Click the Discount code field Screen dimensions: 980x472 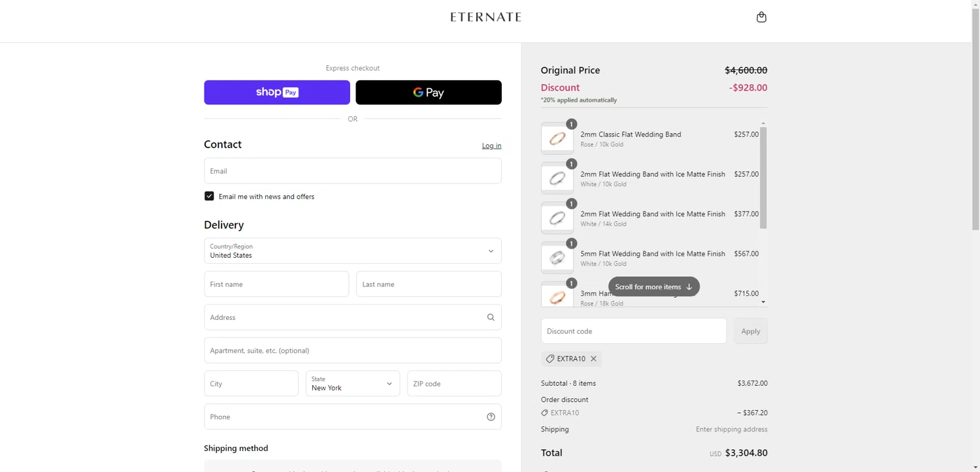point(634,331)
